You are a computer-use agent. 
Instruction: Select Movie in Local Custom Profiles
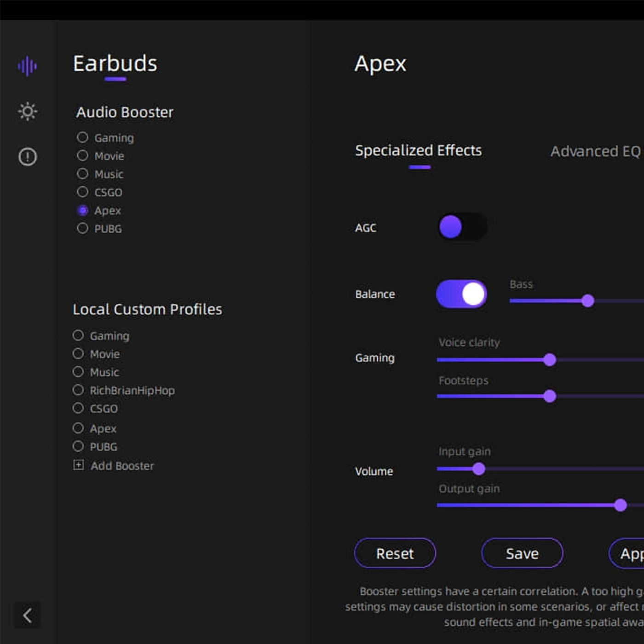tap(78, 354)
